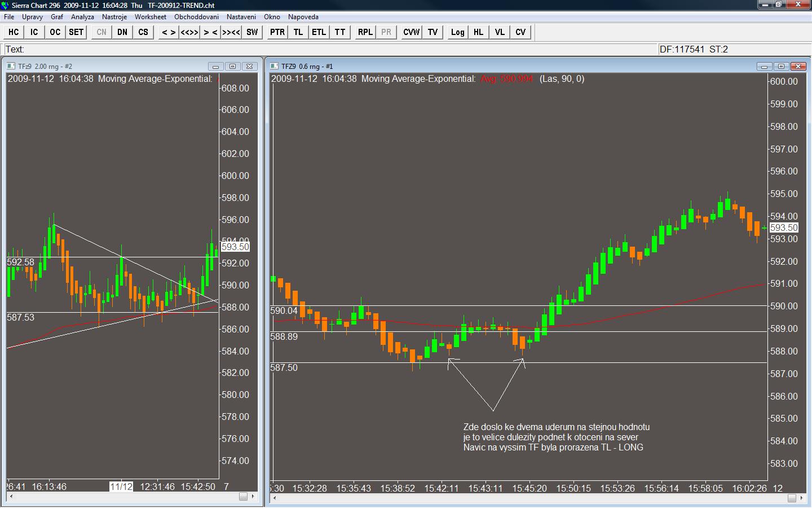Click the 587.53 line label
Screen dimensions: 812x508
coord(21,317)
